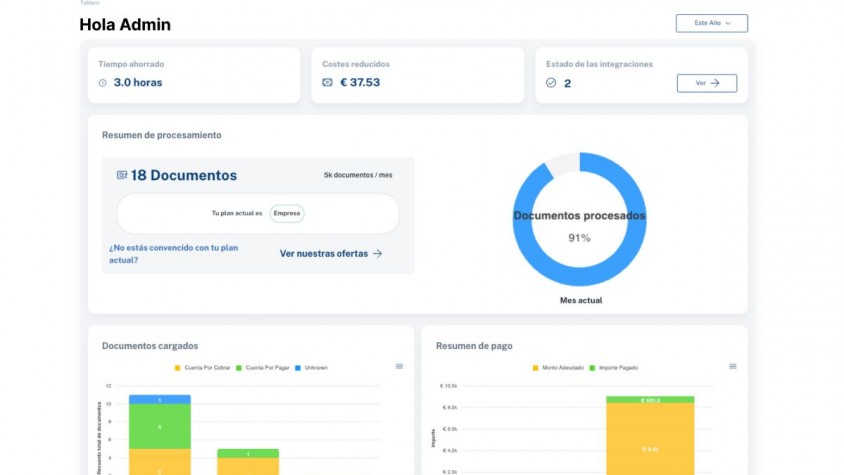Click the '91%' value in the donut chart

click(x=579, y=238)
